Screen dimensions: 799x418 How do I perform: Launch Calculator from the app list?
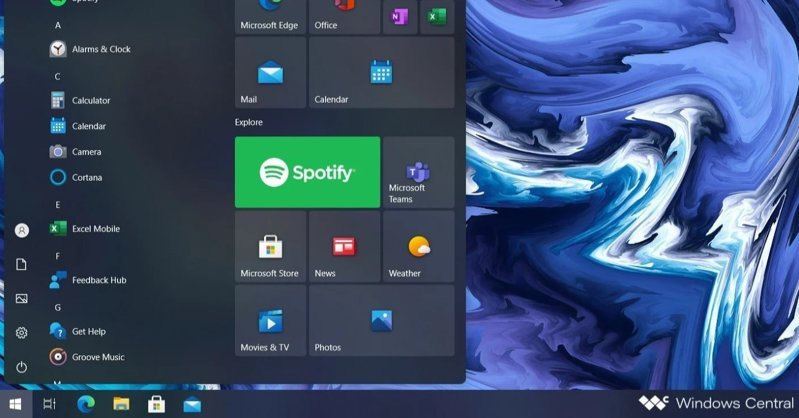(80, 100)
